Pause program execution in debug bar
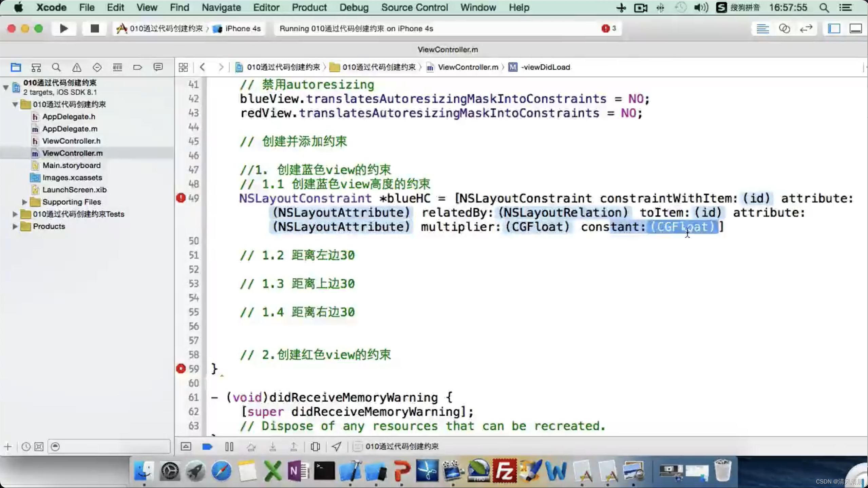Image resolution: width=868 pixels, height=488 pixels. tap(229, 447)
